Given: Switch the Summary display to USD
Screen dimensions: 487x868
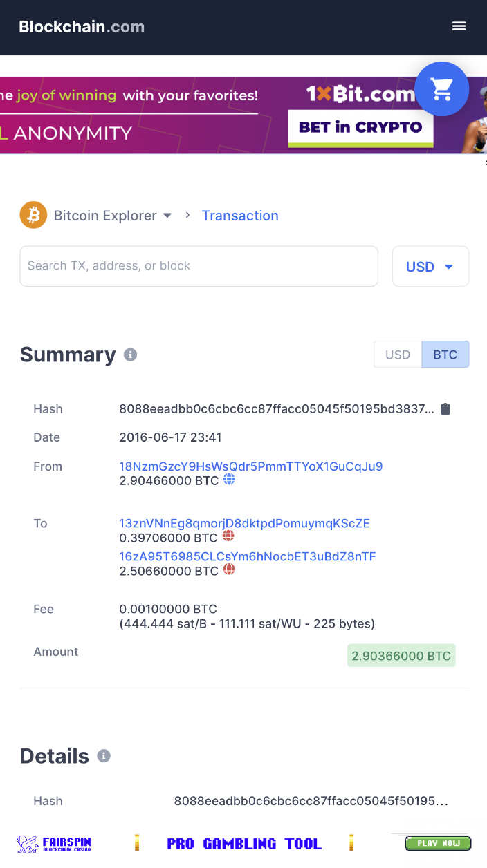Looking at the screenshot, I should click(398, 355).
